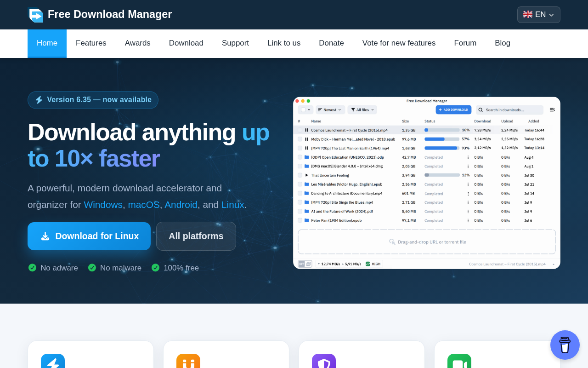Click the Version 6.35 now available badge
Image resolution: width=588 pixels, height=368 pixels.
(x=93, y=100)
